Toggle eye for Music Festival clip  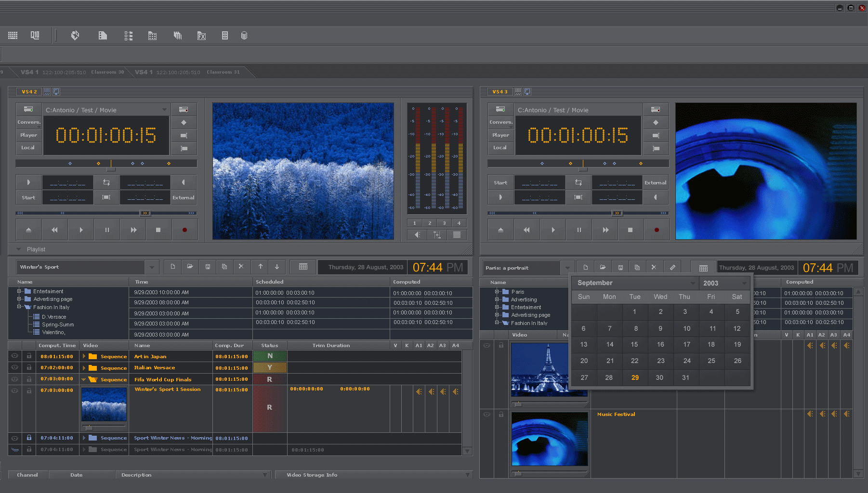pos(487,414)
